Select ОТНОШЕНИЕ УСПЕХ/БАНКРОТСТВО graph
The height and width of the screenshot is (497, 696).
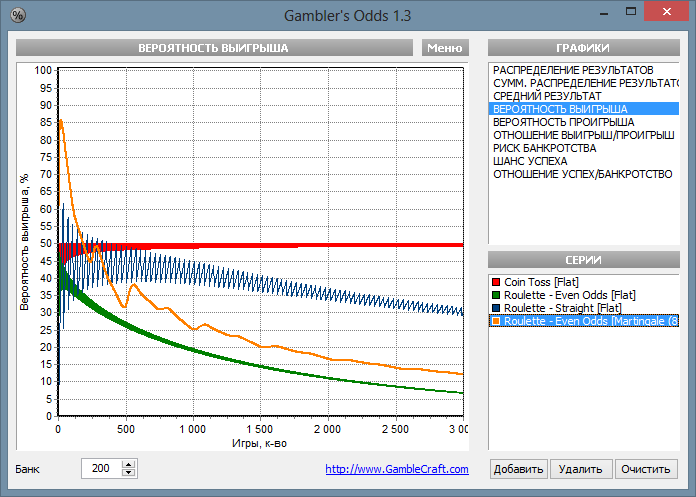[x=582, y=173]
